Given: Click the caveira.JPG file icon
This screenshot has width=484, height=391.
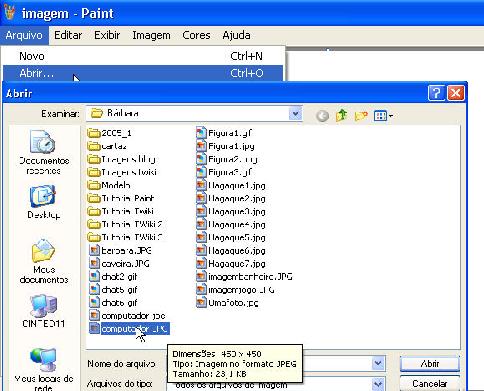Looking at the screenshot, I should [x=95, y=263].
